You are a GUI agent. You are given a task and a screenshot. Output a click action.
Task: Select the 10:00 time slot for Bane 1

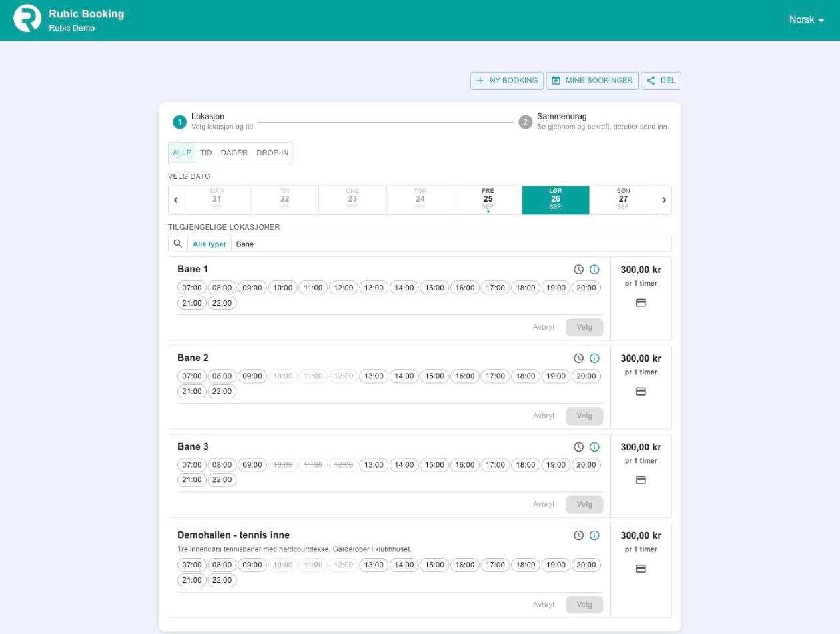coord(282,288)
